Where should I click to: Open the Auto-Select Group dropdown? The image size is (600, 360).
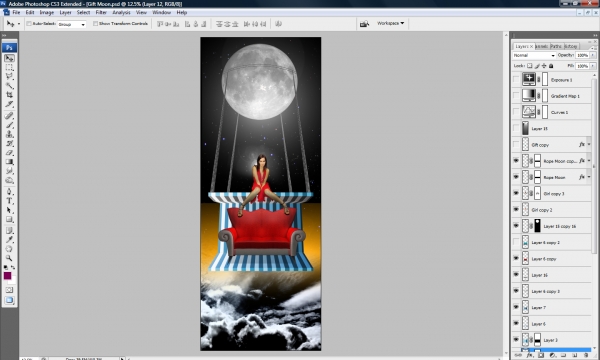[x=72, y=24]
